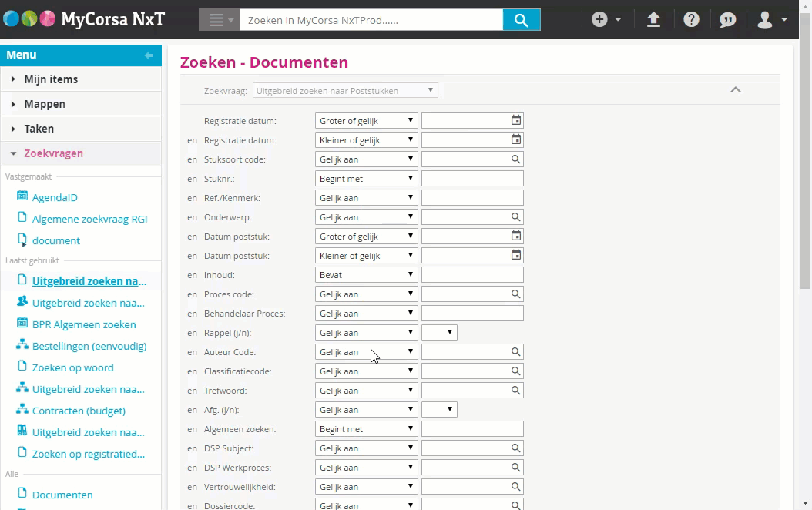Image resolution: width=812 pixels, height=510 pixels.
Task: Open operator dropdown for Inhoud
Action: [x=366, y=275]
